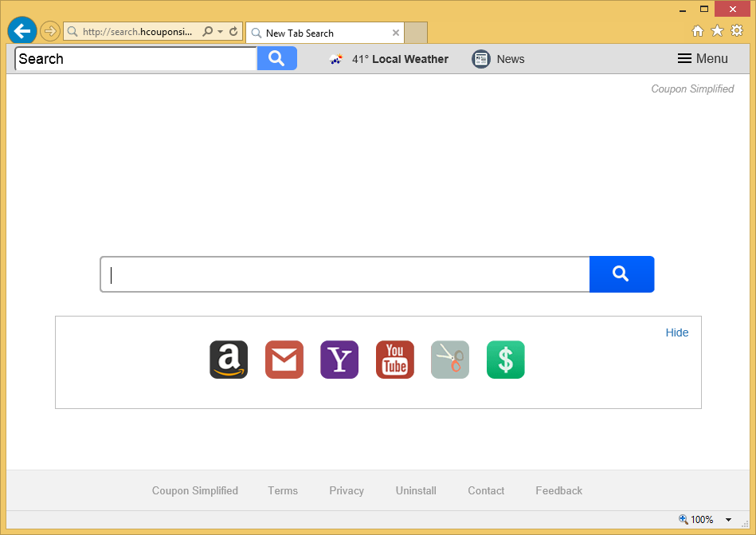Click the zoom level magnifier icon
This screenshot has height=535, width=756.
684,519
